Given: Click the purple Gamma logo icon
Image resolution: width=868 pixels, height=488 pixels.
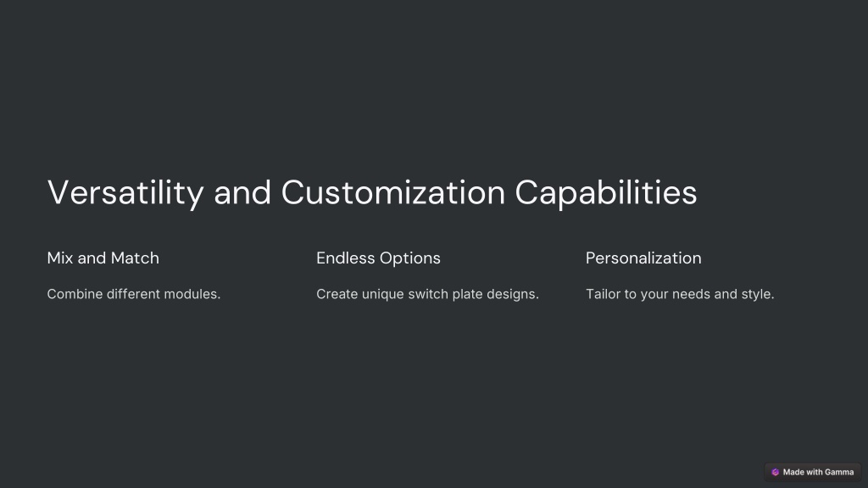Looking at the screenshot, I should tap(775, 472).
